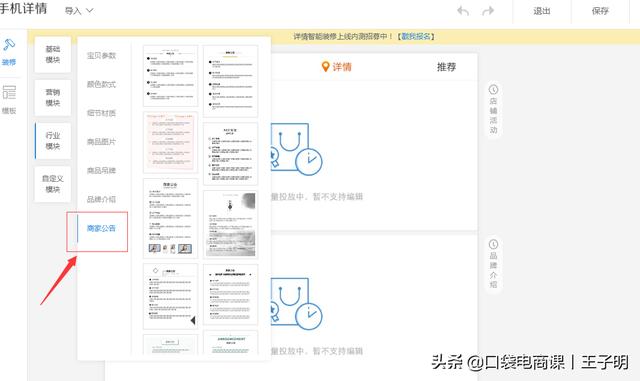
Task: Click the orange location pin icon
Action: pos(325,67)
